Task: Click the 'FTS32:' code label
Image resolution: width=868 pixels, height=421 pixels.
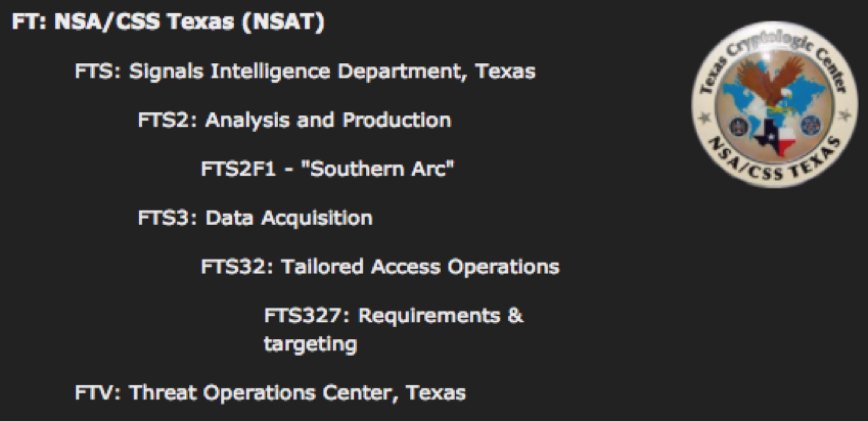Action: pyautogui.click(x=238, y=267)
